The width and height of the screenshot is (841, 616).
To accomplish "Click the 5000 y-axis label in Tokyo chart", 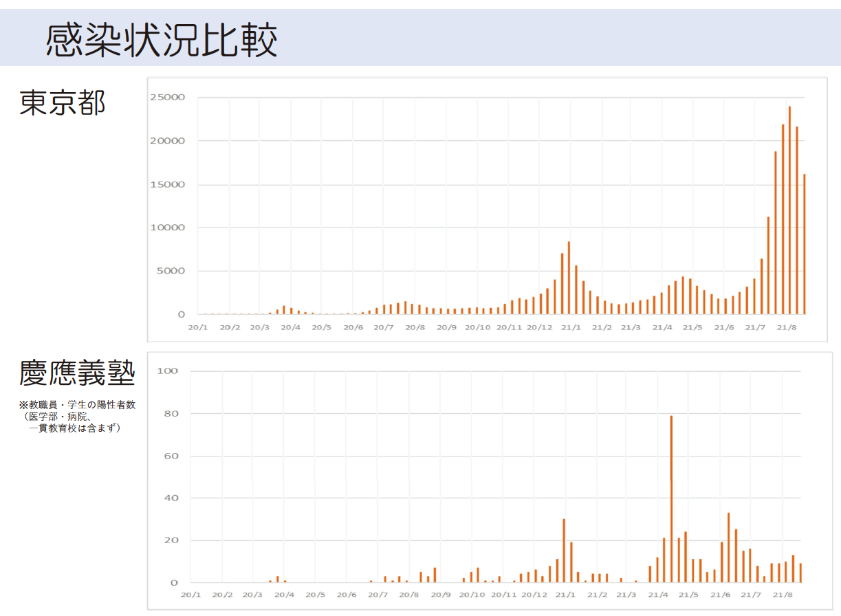I will [171, 271].
